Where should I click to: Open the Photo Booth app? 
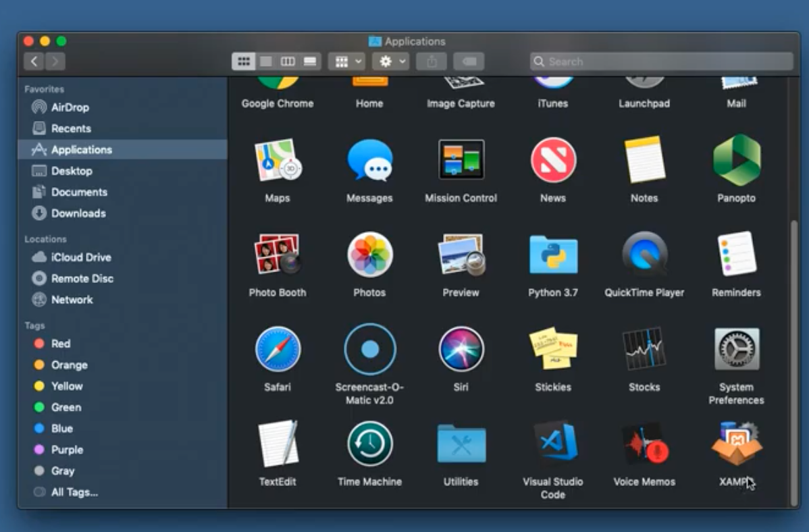click(x=278, y=255)
